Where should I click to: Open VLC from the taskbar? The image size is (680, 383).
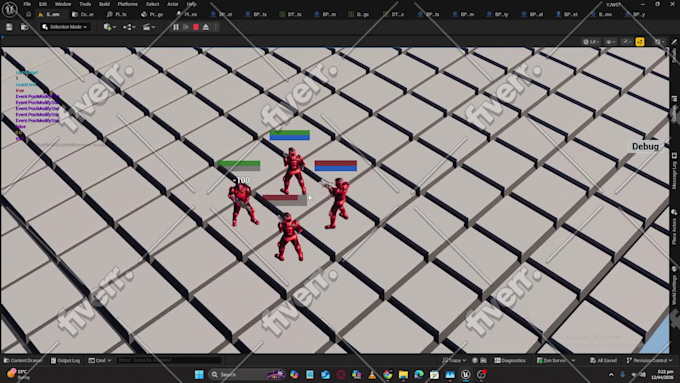(372, 374)
